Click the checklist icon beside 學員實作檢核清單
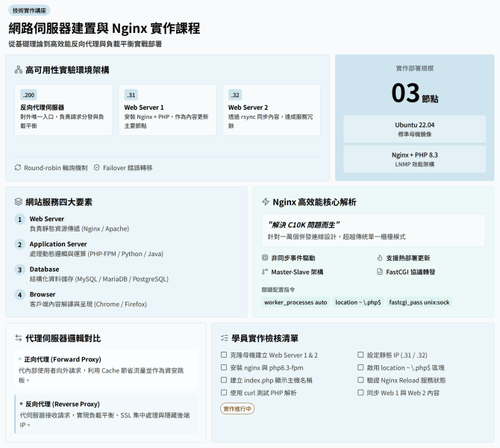This screenshot has width=500, height=448. [x=224, y=338]
